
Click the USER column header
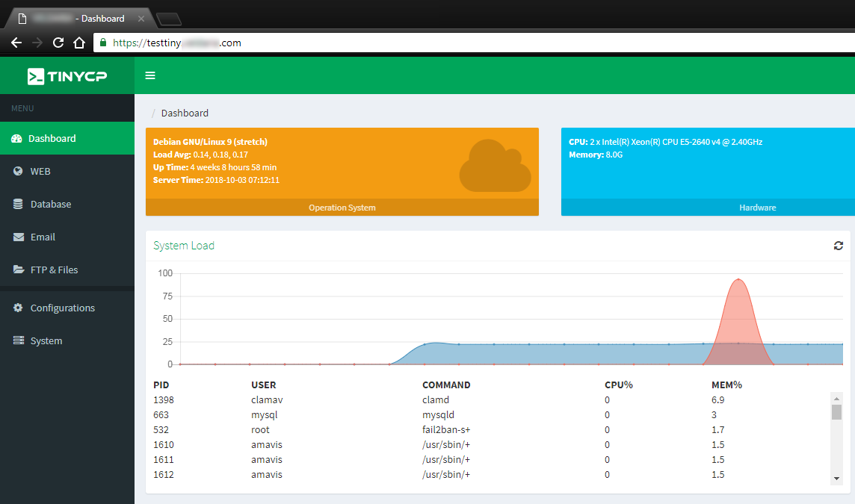pos(263,385)
